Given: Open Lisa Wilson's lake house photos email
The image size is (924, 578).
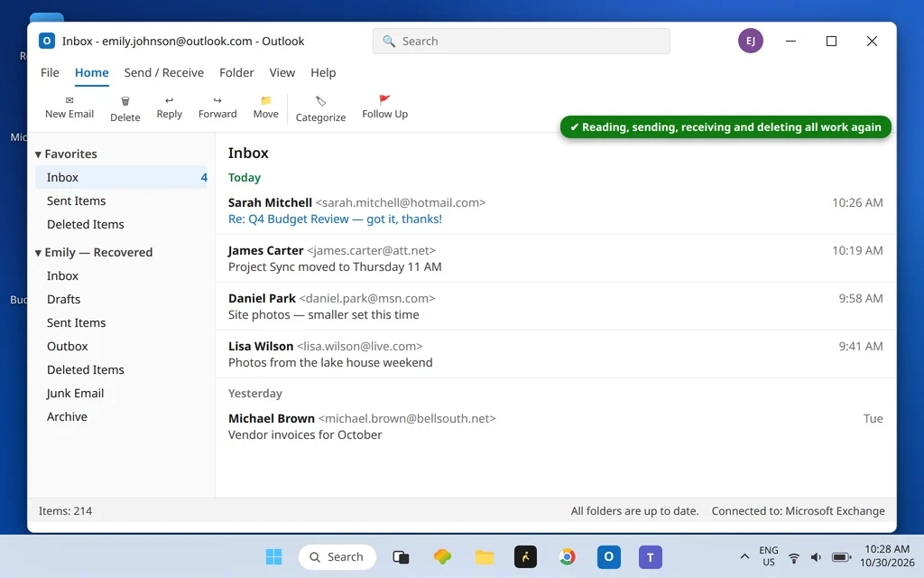Looking at the screenshot, I should (556, 354).
